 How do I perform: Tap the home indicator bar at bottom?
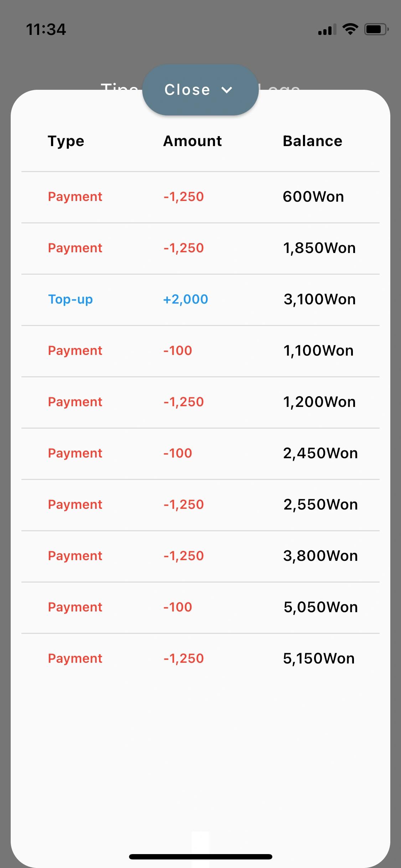pyautogui.click(x=201, y=857)
